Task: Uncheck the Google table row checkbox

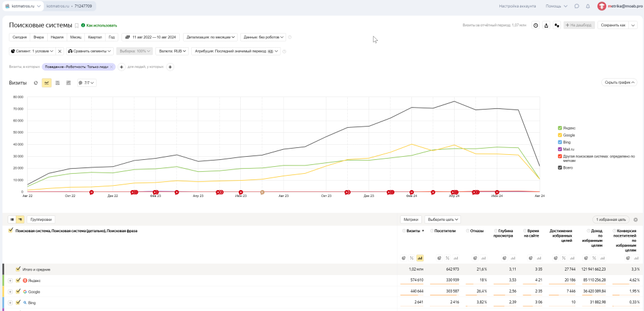Action: 18,291
